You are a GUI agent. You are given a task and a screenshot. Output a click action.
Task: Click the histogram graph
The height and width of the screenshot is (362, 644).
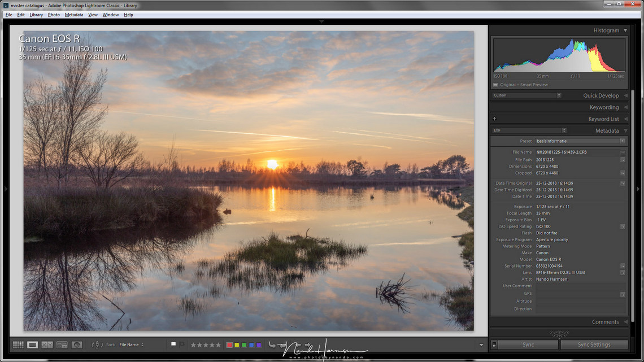click(x=559, y=55)
